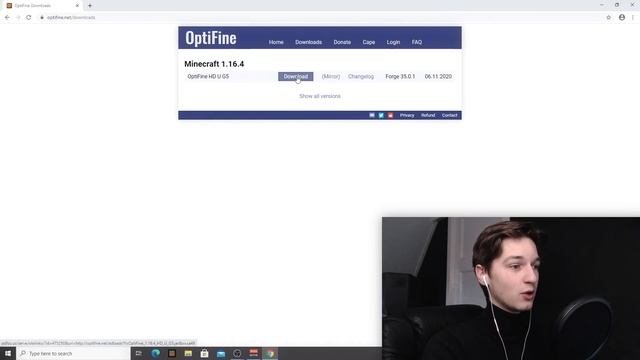Viewport: 640px width, 360px height.
Task: Open the Contact link in footer
Action: pyautogui.click(x=449, y=116)
